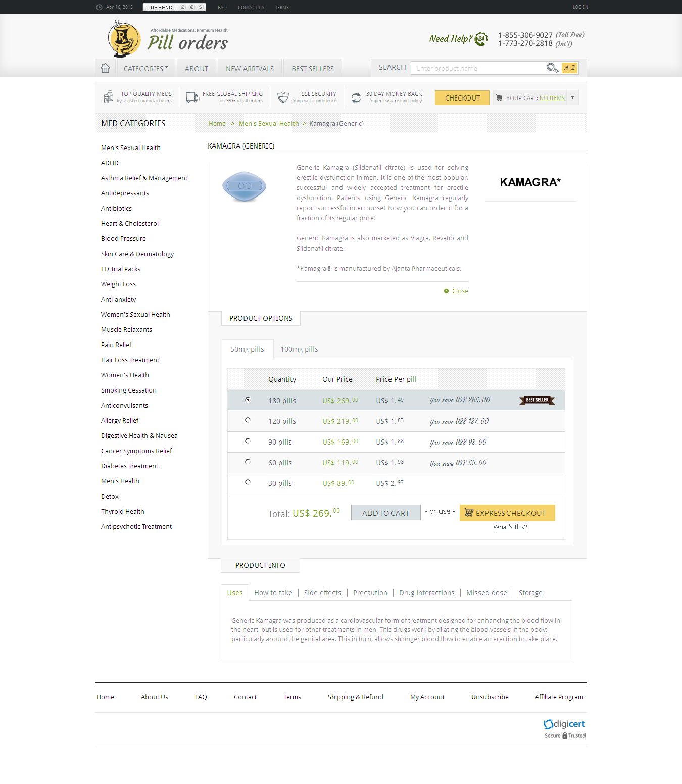Click the green Close arrow icon
Screen dimensions: 682x784
(x=446, y=291)
